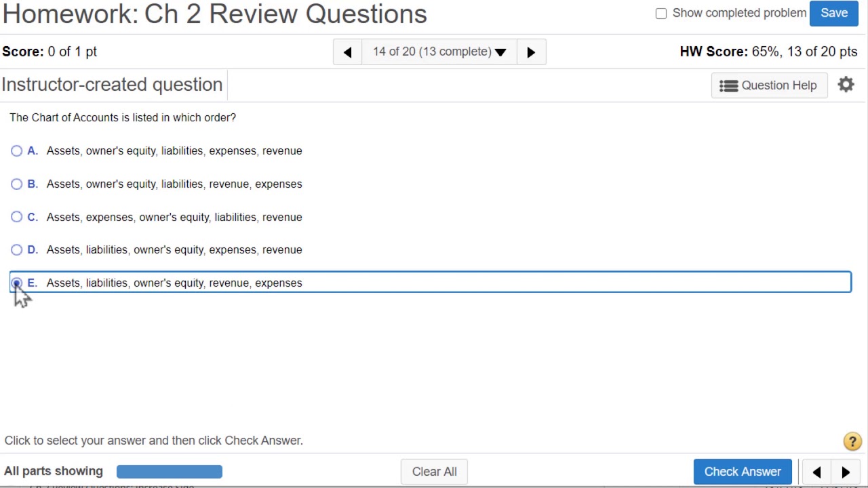Open the '14 of 20' question selector dropdown
Viewport: 868px width, 488px height.
click(439, 52)
